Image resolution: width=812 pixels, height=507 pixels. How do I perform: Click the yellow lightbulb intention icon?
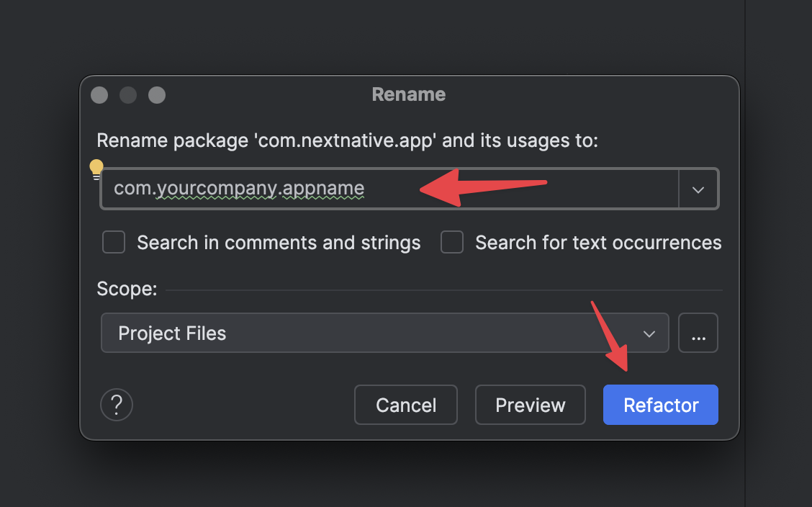(96, 169)
